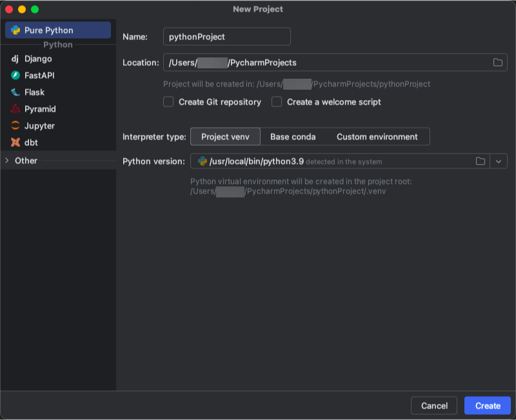The height and width of the screenshot is (420, 516).
Task: Choose Jupyter project type
Action: 58,126
